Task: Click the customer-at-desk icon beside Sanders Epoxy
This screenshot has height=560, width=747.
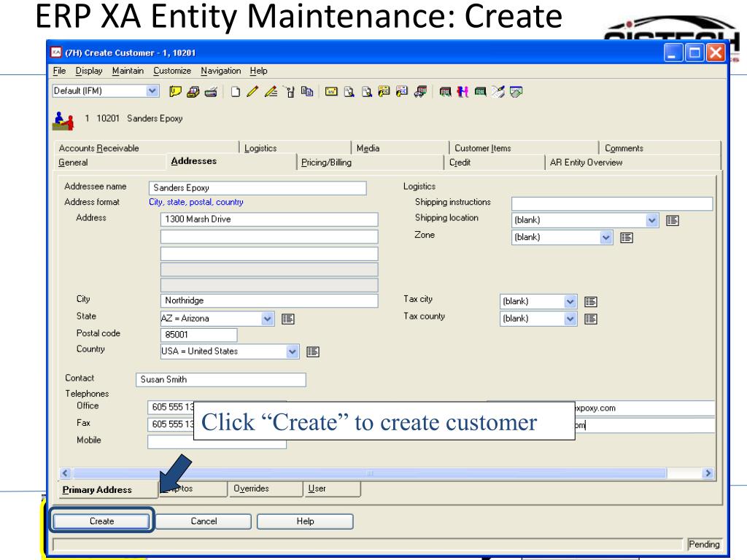Action: tap(63, 120)
